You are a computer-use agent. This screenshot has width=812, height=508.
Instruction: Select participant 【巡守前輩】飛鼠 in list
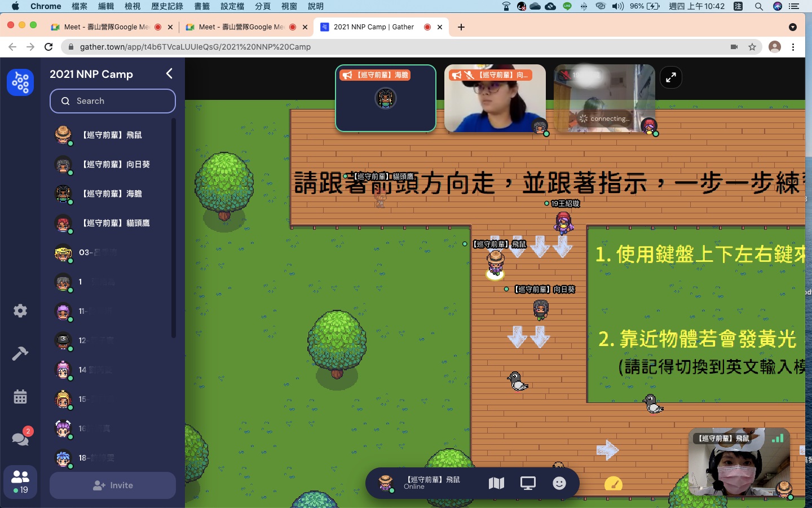[112, 135]
